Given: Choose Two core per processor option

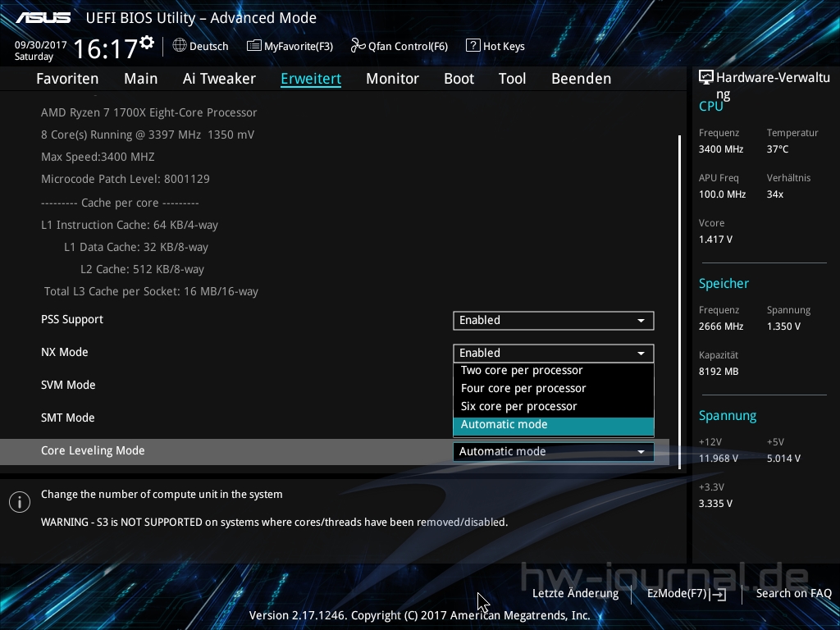Looking at the screenshot, I should coord(554,371).
